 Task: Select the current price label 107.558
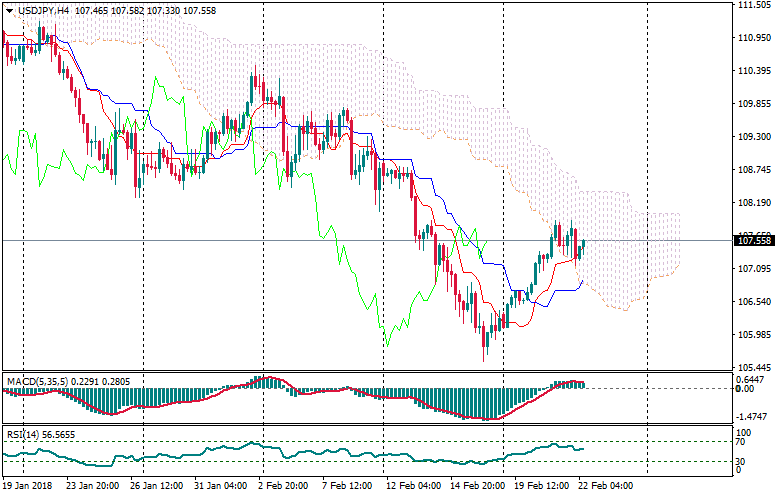click(752, 241)
